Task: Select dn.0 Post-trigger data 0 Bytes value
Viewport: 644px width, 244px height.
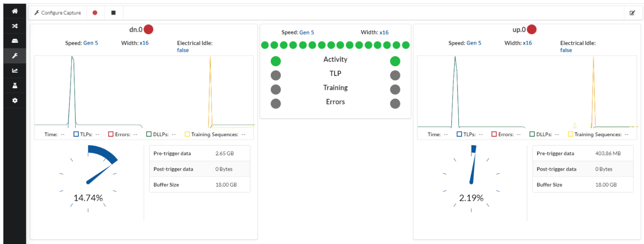Action: point(224,169)
